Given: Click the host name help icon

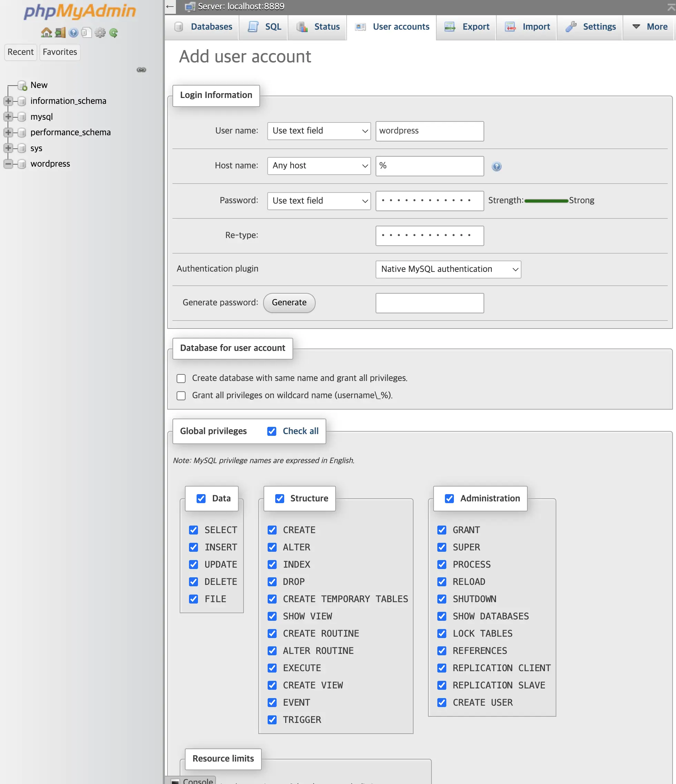Looking at the screenshot, I should [496, 166].
